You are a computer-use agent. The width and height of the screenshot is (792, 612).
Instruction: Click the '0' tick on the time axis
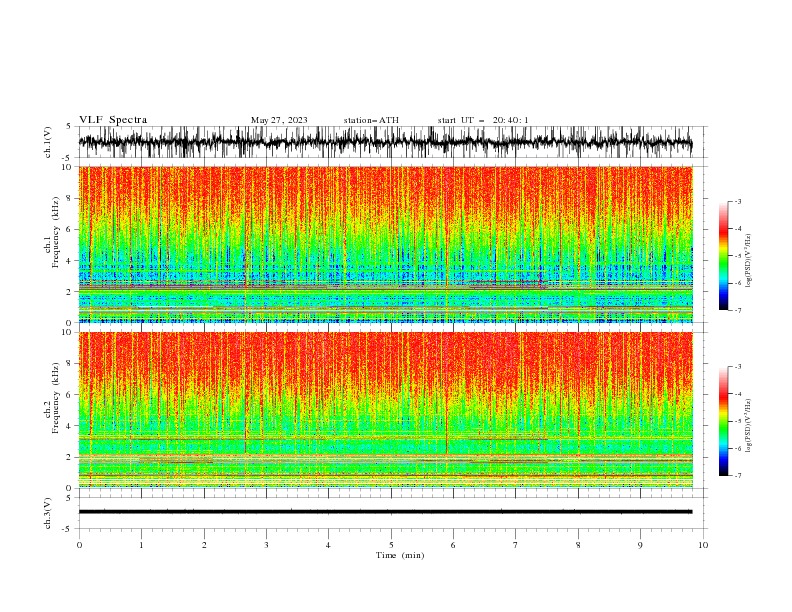[79, 545]
